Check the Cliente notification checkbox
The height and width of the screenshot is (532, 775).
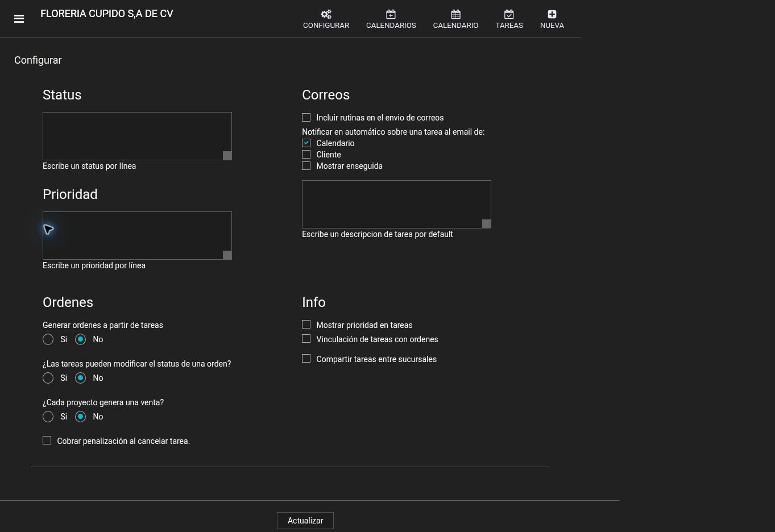(x=306, y=155)
